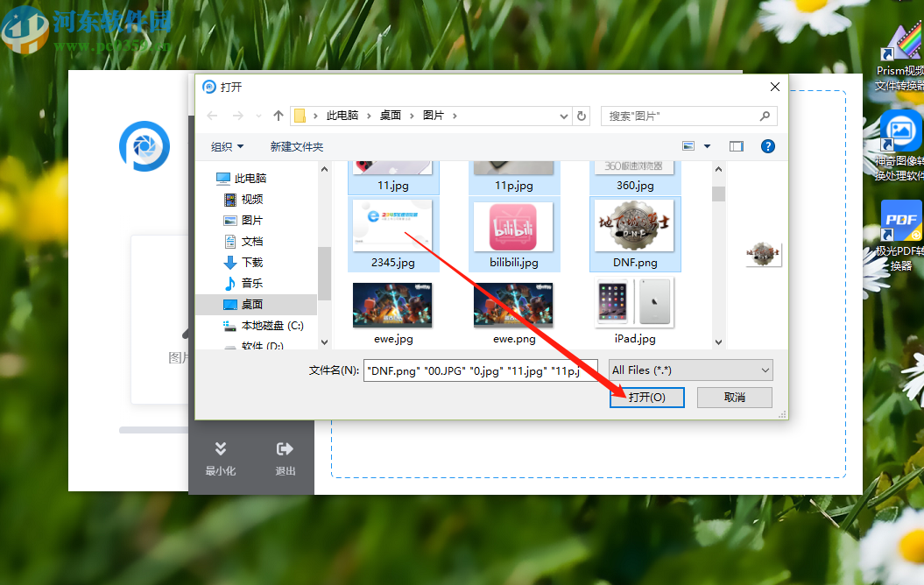Open 极光PDF转换器 desktop shortcut
The height and width of the screenshot is (585, 924).
899,235
